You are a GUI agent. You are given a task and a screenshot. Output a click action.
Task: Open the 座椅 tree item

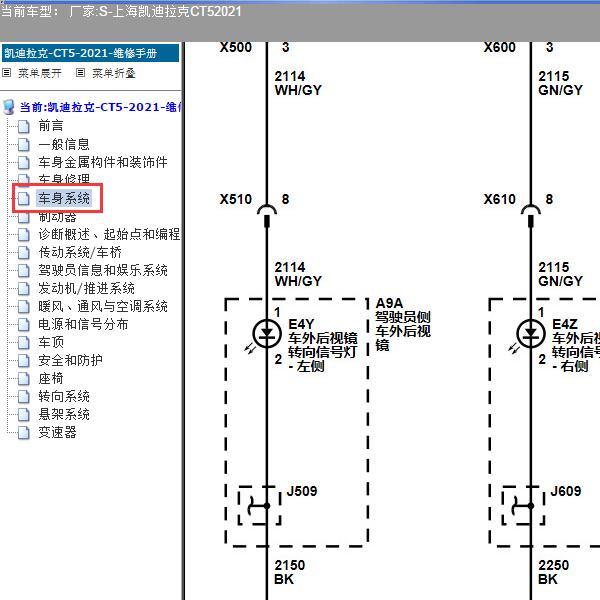click(x=51, y=378)
